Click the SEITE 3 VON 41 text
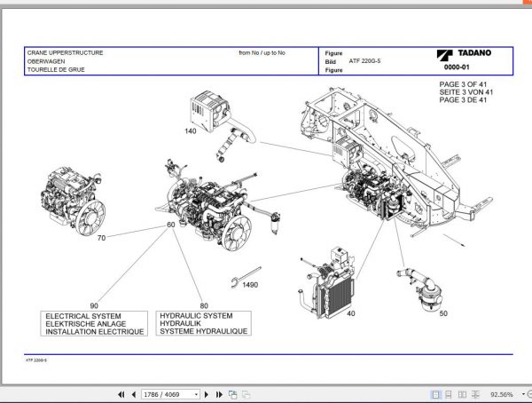 [x=466, y=92]
